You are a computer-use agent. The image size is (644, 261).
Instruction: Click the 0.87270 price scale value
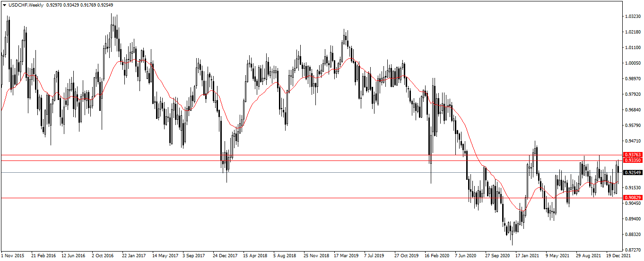(633, 250)
